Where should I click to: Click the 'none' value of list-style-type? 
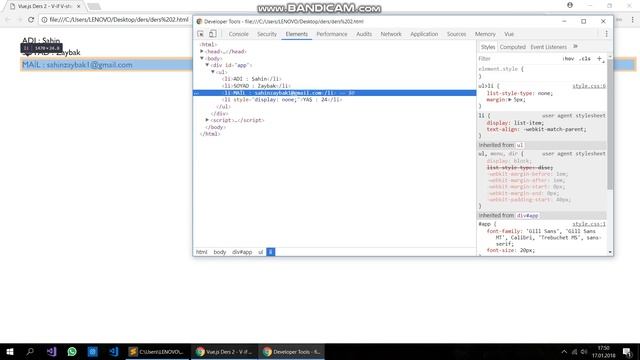click(x=544, y=93)
